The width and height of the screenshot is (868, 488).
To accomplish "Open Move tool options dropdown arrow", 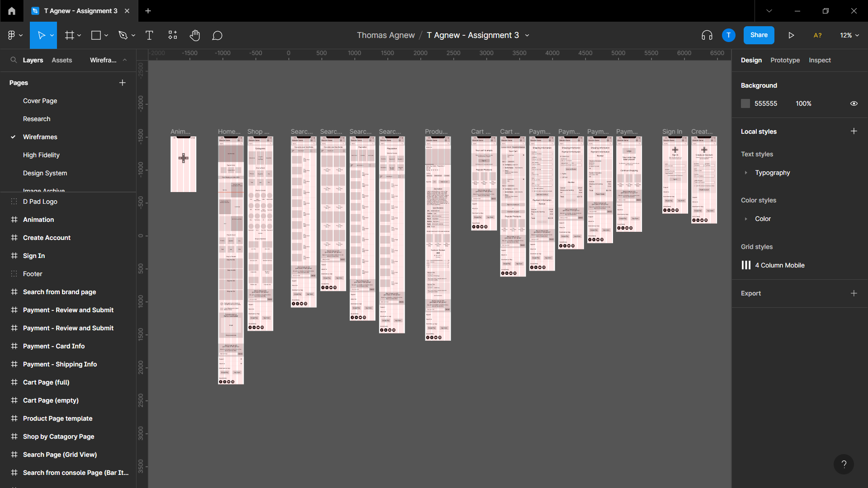I will coord(52,35).
